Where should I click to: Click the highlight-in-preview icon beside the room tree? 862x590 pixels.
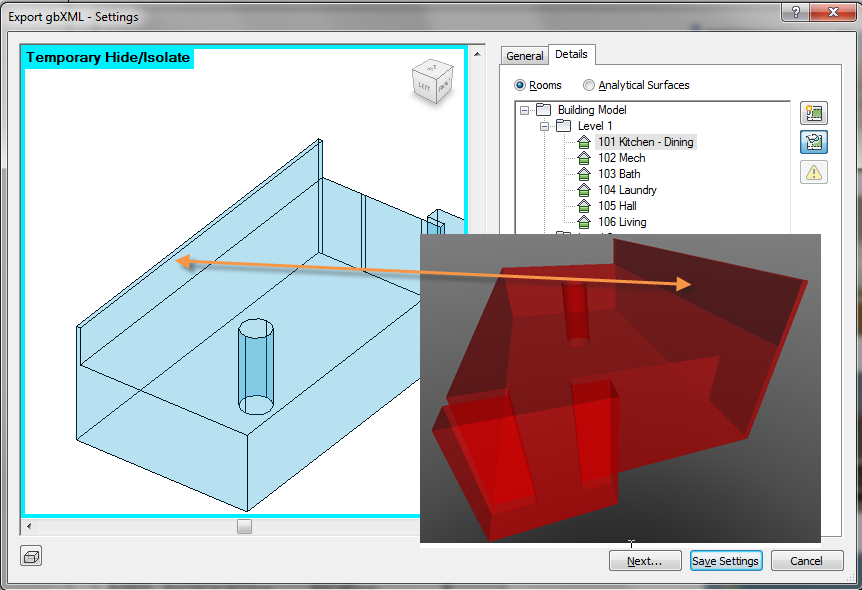click(x=814, y=113)
